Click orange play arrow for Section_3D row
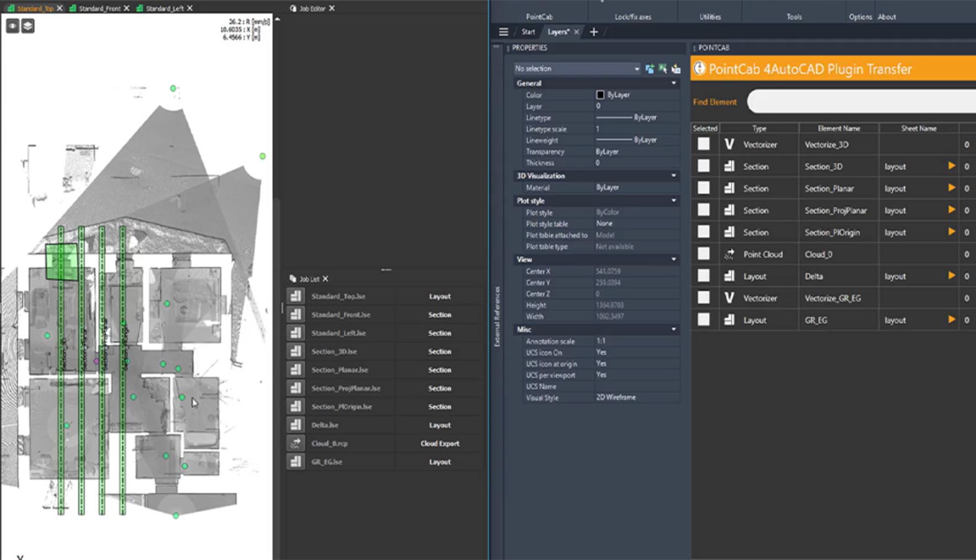Image resolution: width=976 pixels, height=560 pixels. pos(951,166)
